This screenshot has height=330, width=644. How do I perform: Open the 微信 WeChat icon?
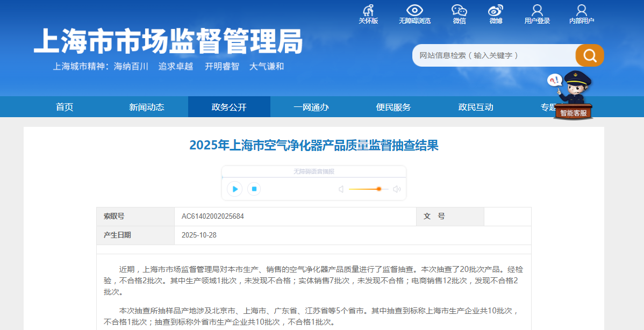click(459, 15)
